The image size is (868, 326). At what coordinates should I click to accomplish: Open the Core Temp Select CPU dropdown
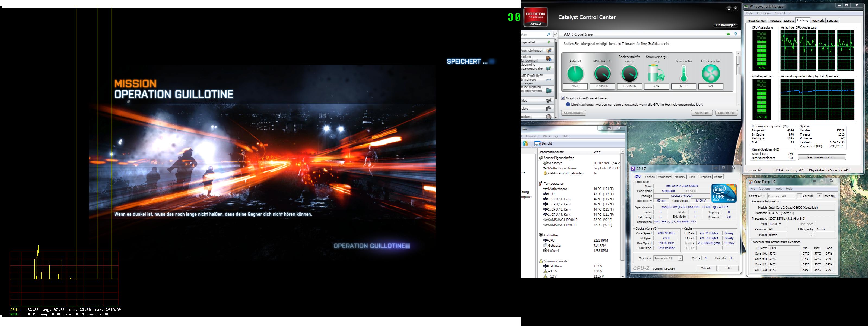(x=782, y=196)
